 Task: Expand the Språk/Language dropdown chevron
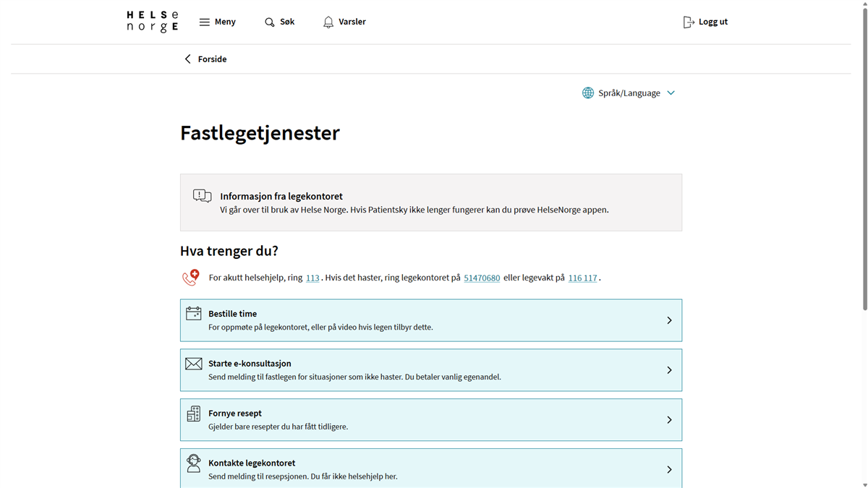click(x=671, y=93)
